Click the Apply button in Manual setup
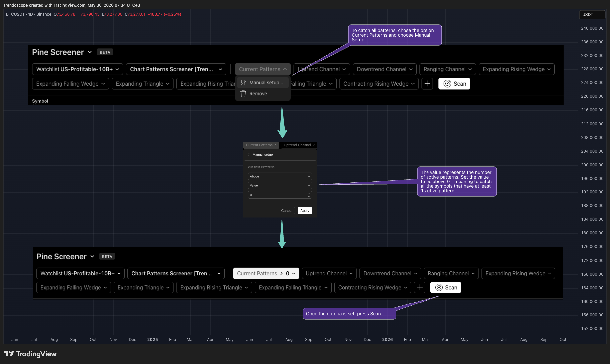Screen dimensions: 610x364 (x=305, y=211)
